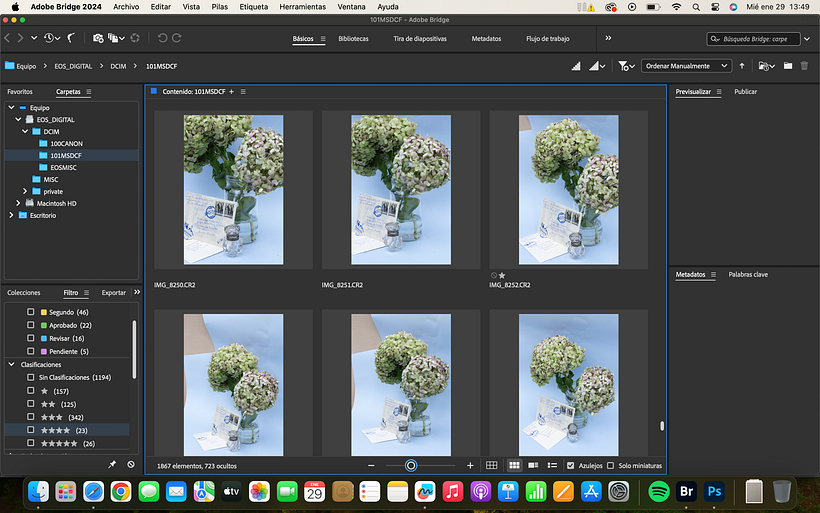Select the IMG_8251.CR2 thumbnail
This screenshot has width=820, height=513.
tap(400, 190)
